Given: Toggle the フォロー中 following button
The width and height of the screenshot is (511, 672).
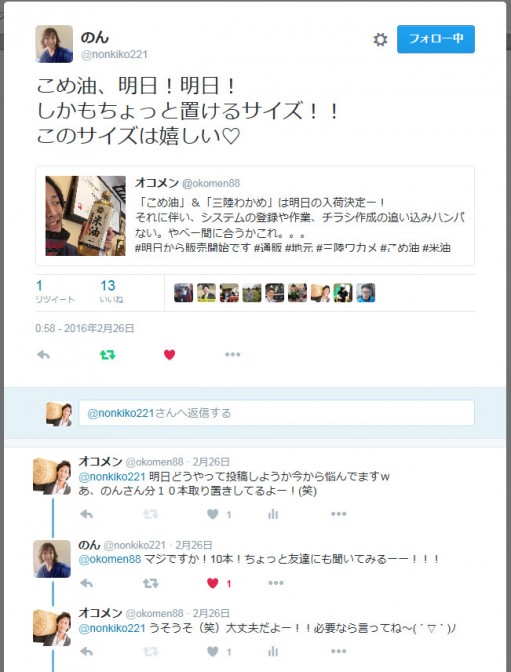Looking at the screenshot, I should click(x=436, y=39).
